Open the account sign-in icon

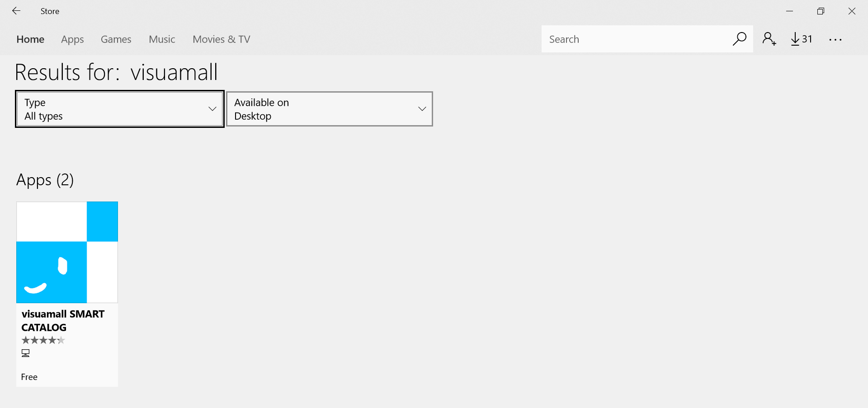click(769, 39)
